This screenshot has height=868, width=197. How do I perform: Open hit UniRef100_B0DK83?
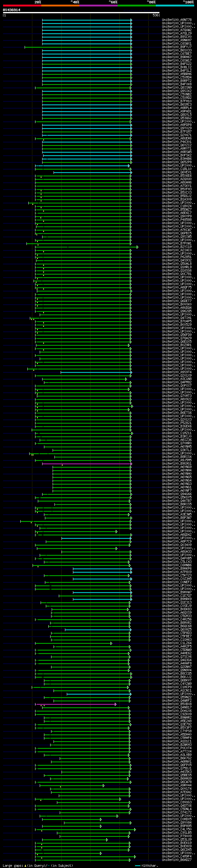177,609
